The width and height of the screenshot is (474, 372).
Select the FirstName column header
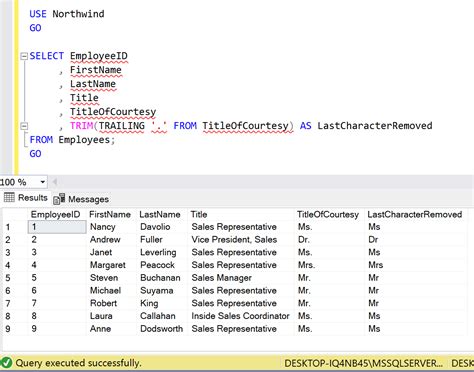(111, 214)
